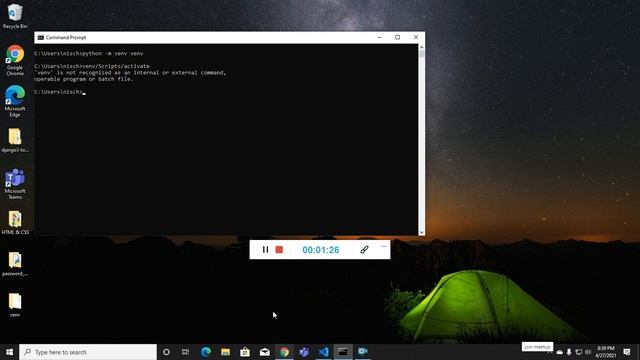Open the taskbar clock and date
This screenshot has width=640, height=360.
coord(606,352)
